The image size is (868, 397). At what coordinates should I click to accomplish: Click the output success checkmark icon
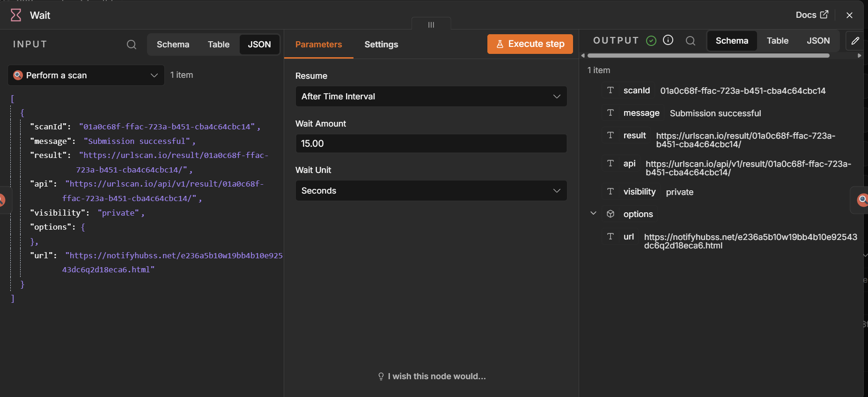click(651, 41)
